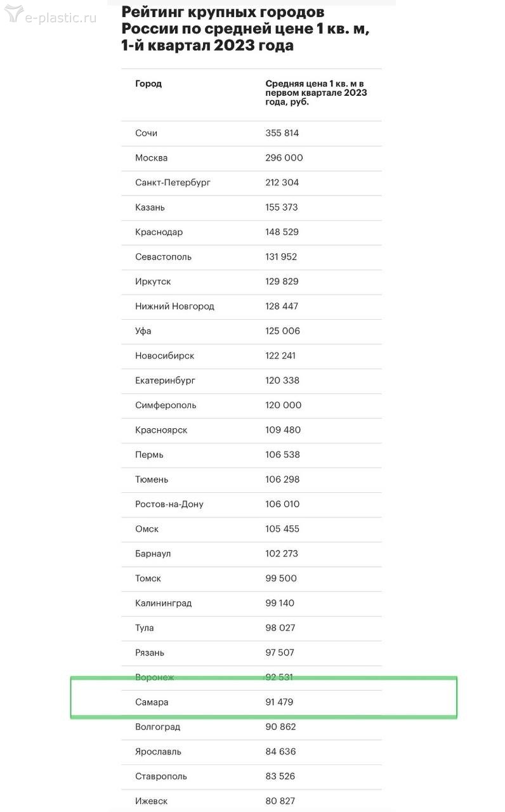
Task: Click the "Город" column header
Action: tap(148, 84)
